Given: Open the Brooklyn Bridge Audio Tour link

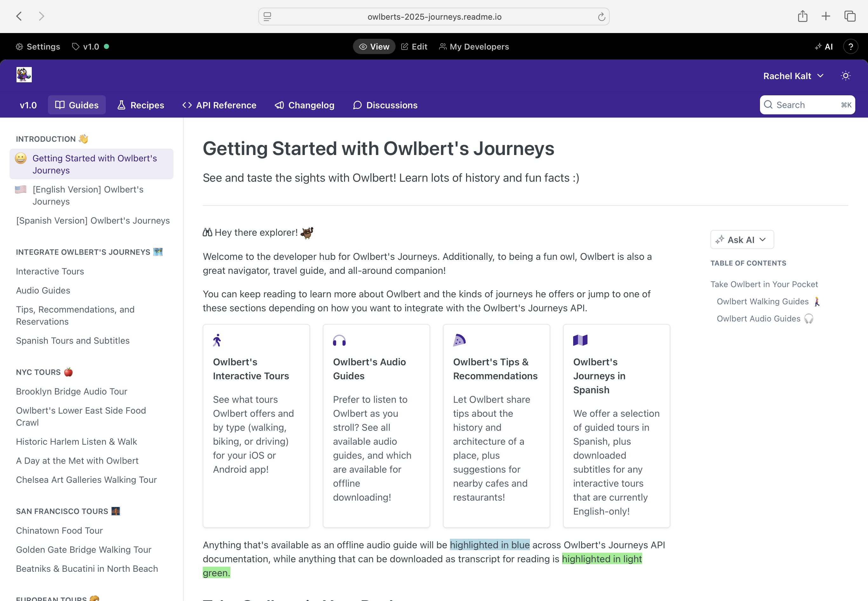Looking at the screenshot, I should pyautogui.click(x=71, y=392).
